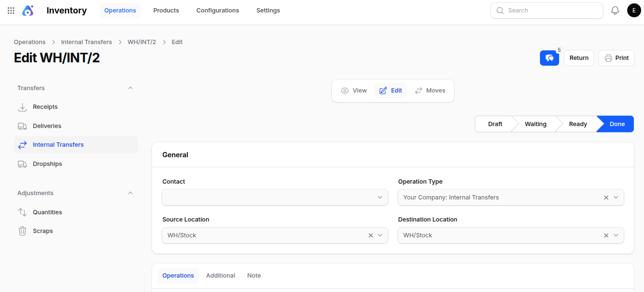Expand the Operation Type dropdown arrow
Viewport: 644px width, 292px height.
tap(616, 198)
